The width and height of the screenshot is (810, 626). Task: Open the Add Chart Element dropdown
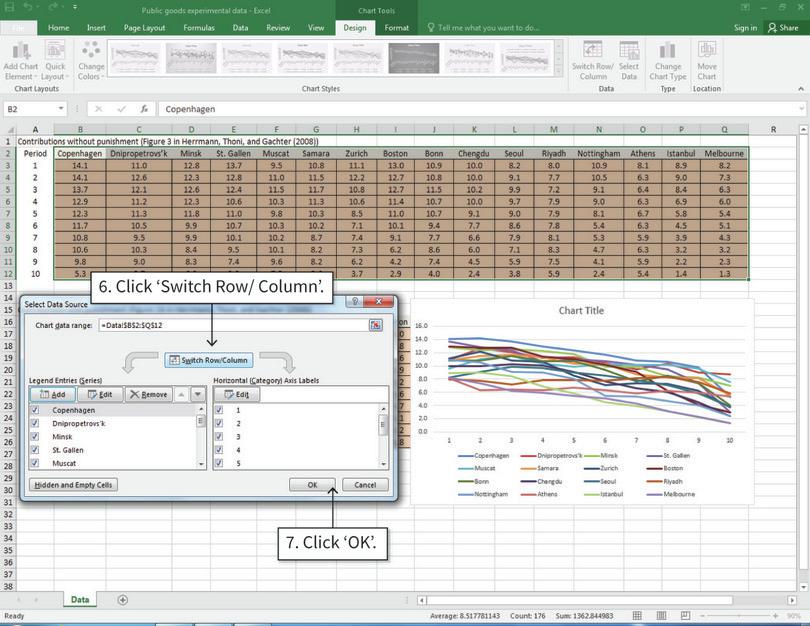point(20,60)
